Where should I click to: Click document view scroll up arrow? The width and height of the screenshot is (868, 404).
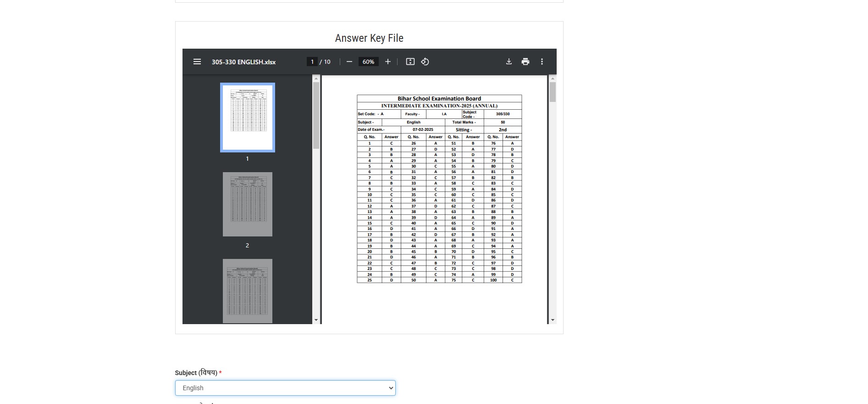(x=553, y=79)
